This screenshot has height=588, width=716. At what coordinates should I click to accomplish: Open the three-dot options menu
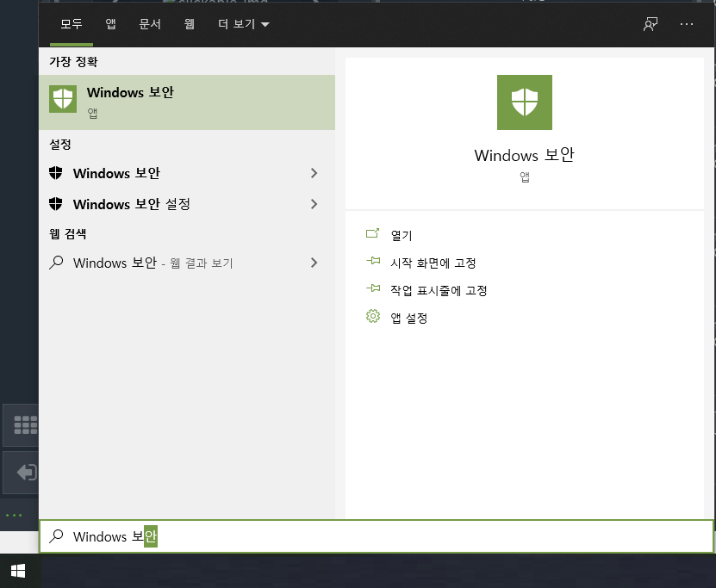pyautogui.click(x=687, y=24)
